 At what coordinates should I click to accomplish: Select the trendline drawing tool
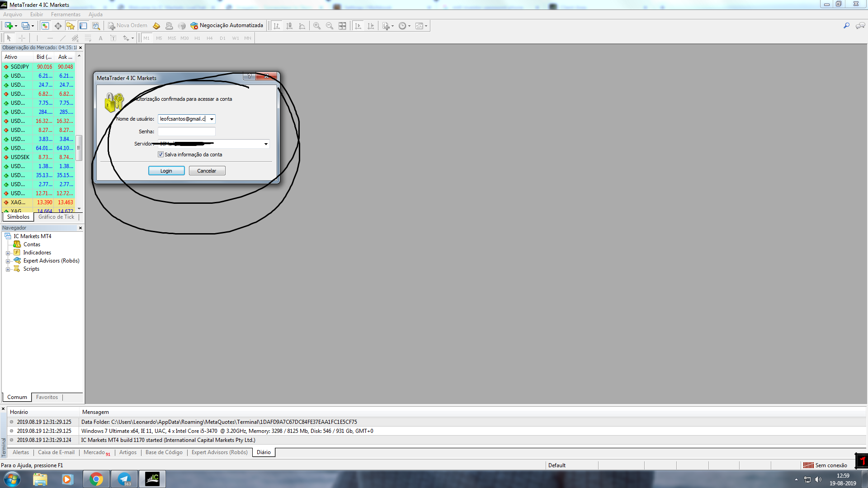[x=63, y=38]
